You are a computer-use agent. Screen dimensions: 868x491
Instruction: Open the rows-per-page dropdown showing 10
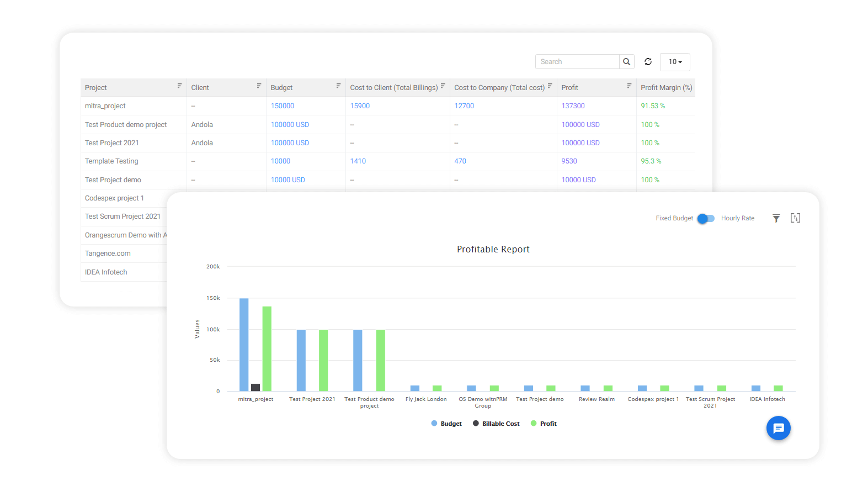point(675,62)
